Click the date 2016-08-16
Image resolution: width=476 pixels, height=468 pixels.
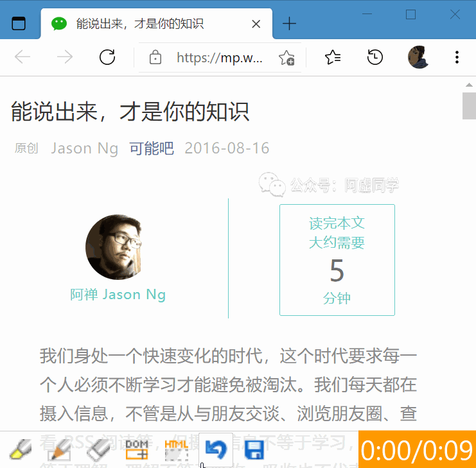227,148
